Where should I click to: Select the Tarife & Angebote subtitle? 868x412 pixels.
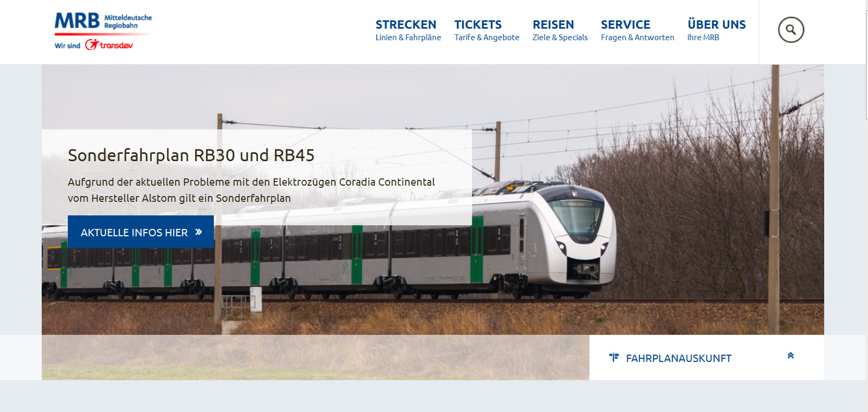click(x=487, y=38)
